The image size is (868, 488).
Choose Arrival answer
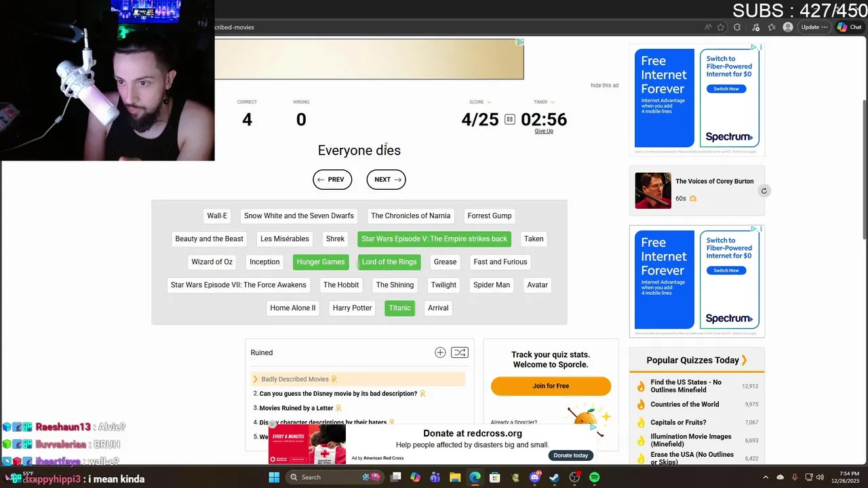pyautogui.click(x=438, y=308)
